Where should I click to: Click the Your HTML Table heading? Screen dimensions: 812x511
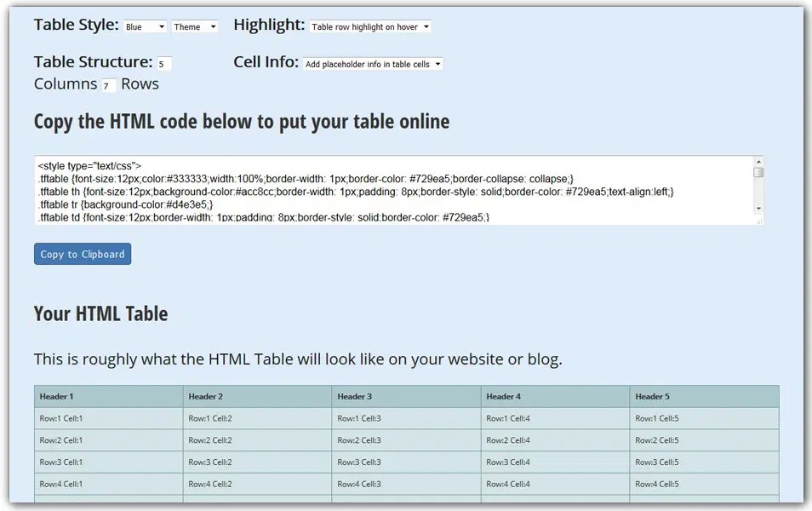coord(100,313)
